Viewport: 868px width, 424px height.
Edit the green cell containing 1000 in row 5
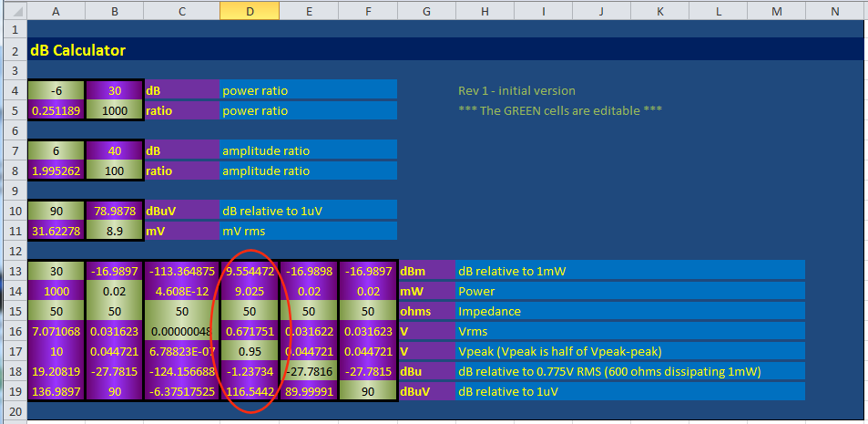(x=115, y=111)
